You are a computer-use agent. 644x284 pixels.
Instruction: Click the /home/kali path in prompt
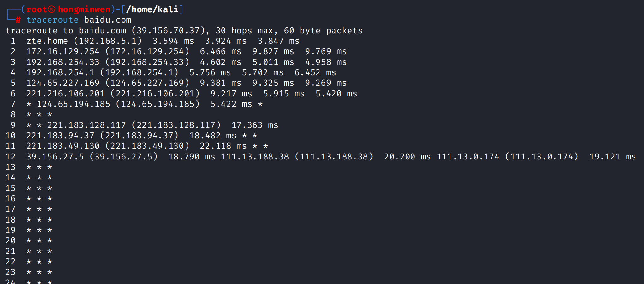coord(152,9)
